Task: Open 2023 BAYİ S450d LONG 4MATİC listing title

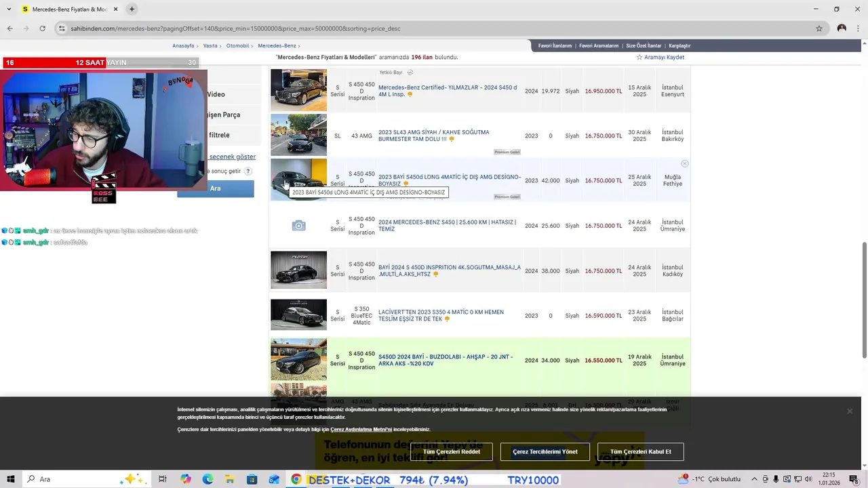Action: (x=450, y=180)
